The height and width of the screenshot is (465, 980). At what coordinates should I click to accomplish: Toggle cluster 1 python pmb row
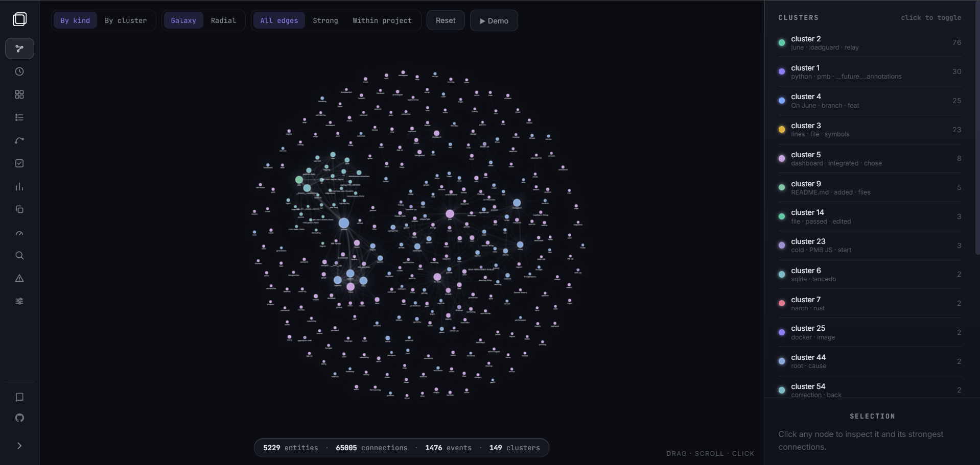[x=870, y=71]
